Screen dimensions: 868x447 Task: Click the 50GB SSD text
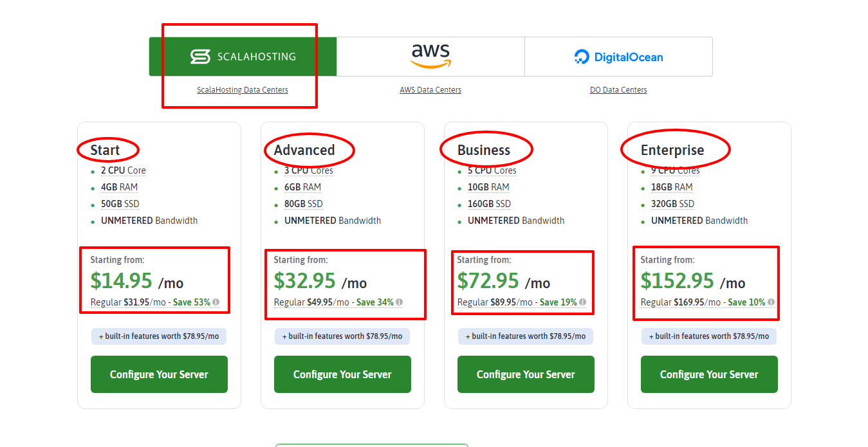coord(120,204)
